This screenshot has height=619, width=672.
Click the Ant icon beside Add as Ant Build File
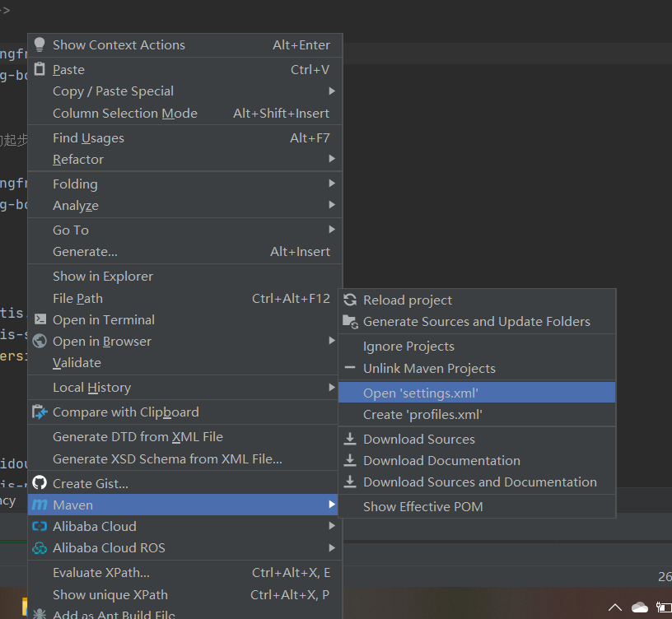tap(40, 614)
